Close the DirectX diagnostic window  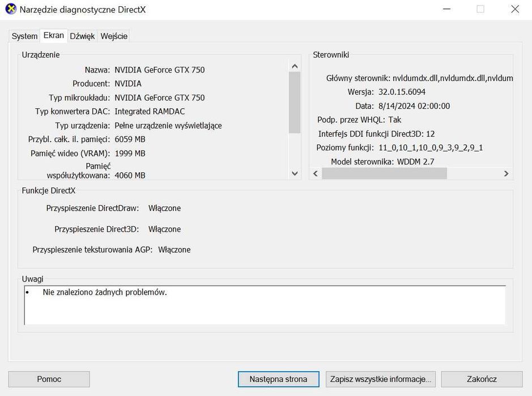515,9
